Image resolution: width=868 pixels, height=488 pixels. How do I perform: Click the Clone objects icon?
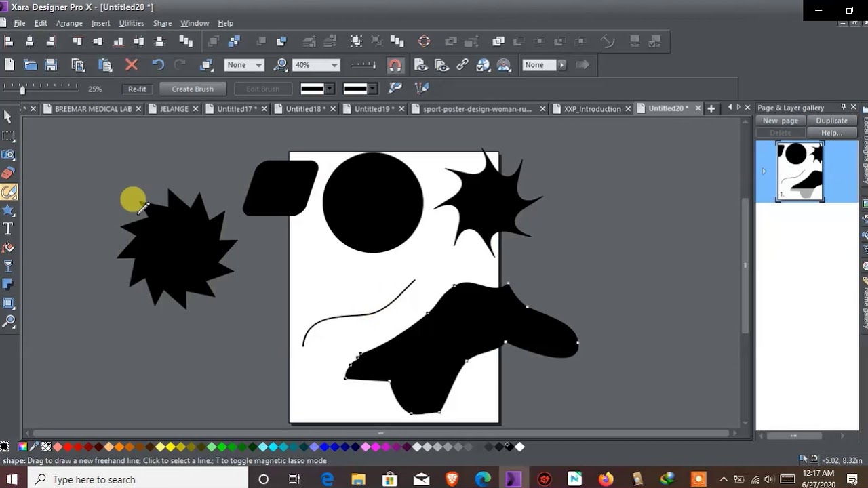[x=207, y=65]
